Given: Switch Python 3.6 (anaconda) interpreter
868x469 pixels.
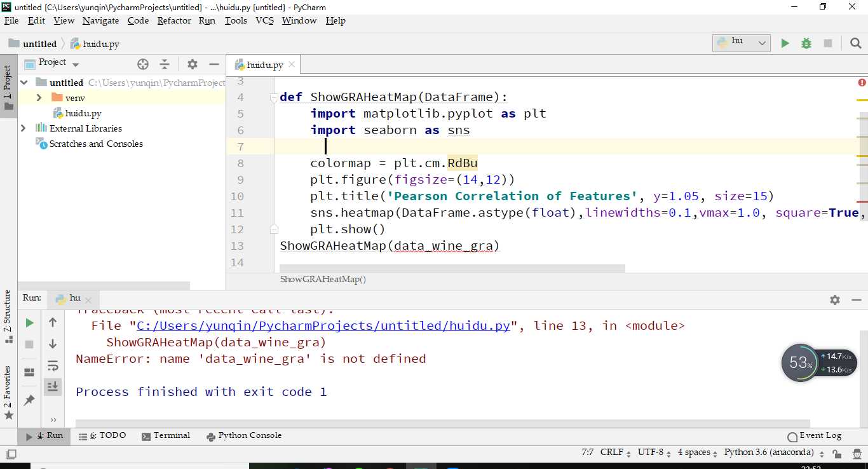Looking at the screenshot, I should pos(773,452).
